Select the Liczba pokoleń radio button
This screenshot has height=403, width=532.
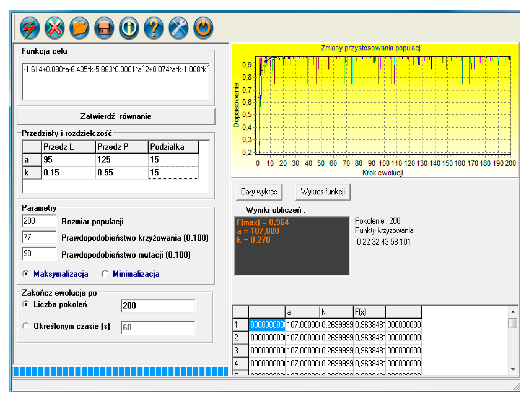(26, 304)
